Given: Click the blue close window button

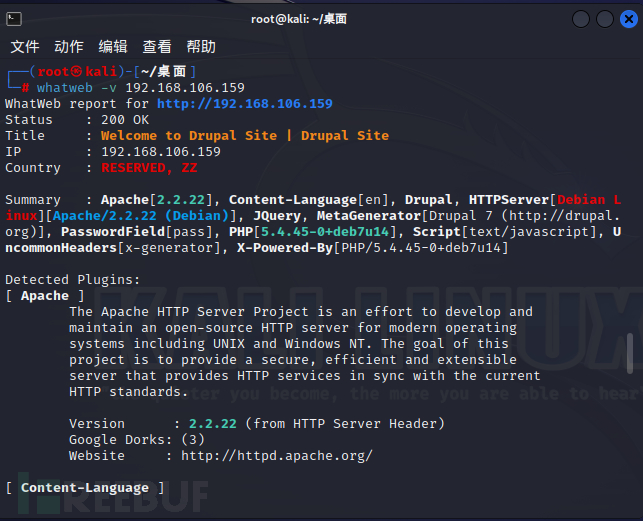Looking at the screenshot, I should click(629, 19).
